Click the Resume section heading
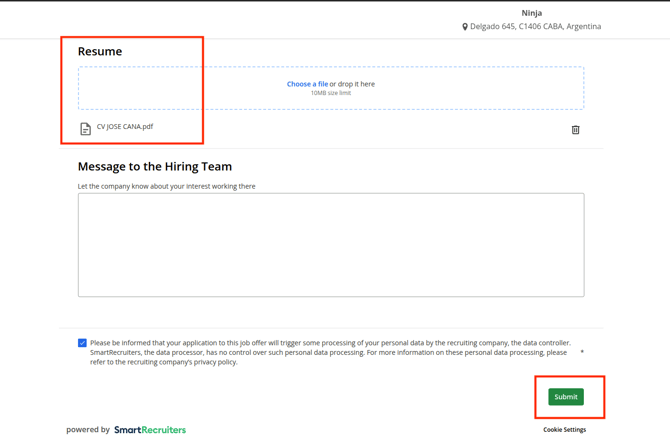670x437 pixels. coord(100,51)
